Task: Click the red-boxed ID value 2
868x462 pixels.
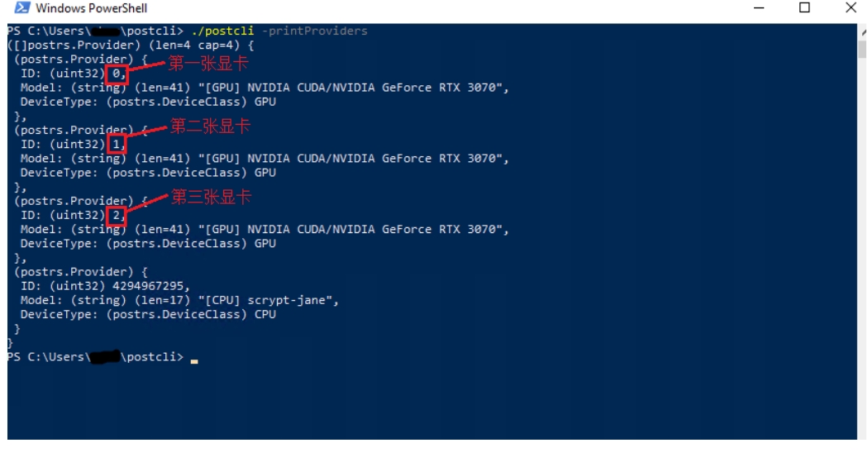Action: [117, 215]
